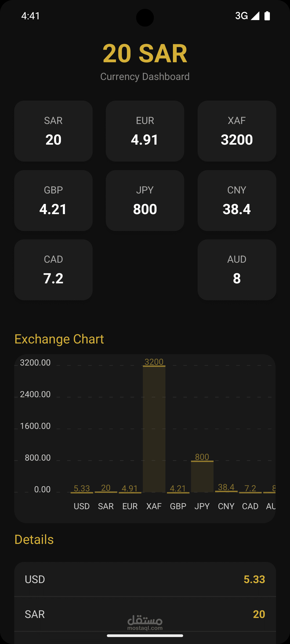Open the AUD 8 currency card
The height and width of the screenshot is (644, 290).
237,270
